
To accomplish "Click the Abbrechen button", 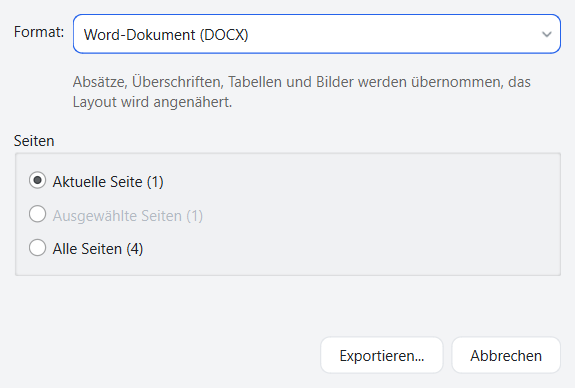I will [506, 355].
